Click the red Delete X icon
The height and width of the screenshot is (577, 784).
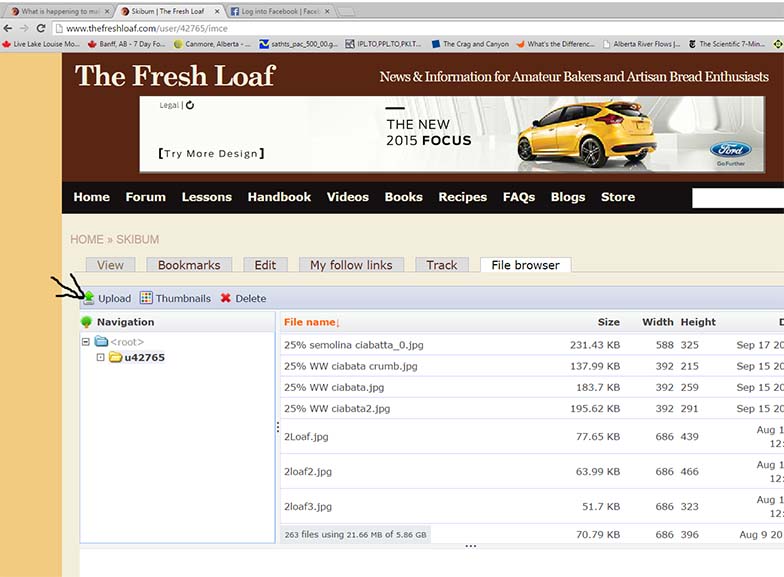[226, 298]
